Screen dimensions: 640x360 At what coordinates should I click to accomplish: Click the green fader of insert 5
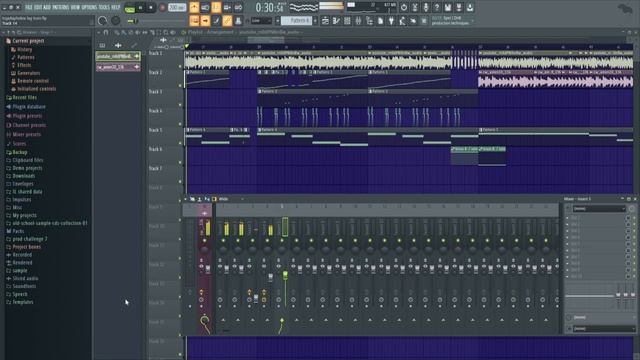coord(285,275)
